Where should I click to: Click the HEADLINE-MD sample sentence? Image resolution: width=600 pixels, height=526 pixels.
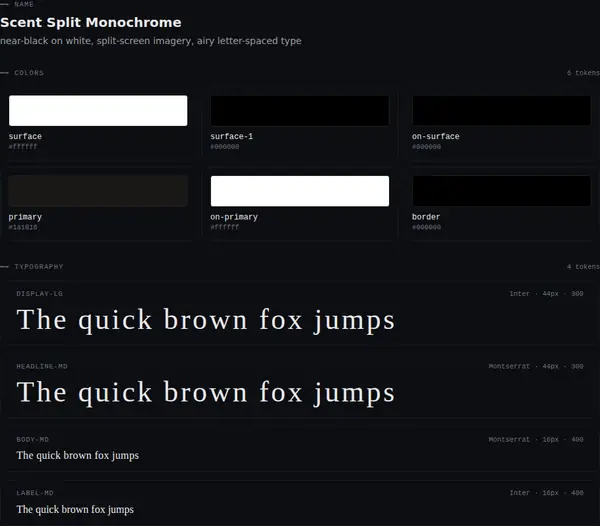[205, 393]
